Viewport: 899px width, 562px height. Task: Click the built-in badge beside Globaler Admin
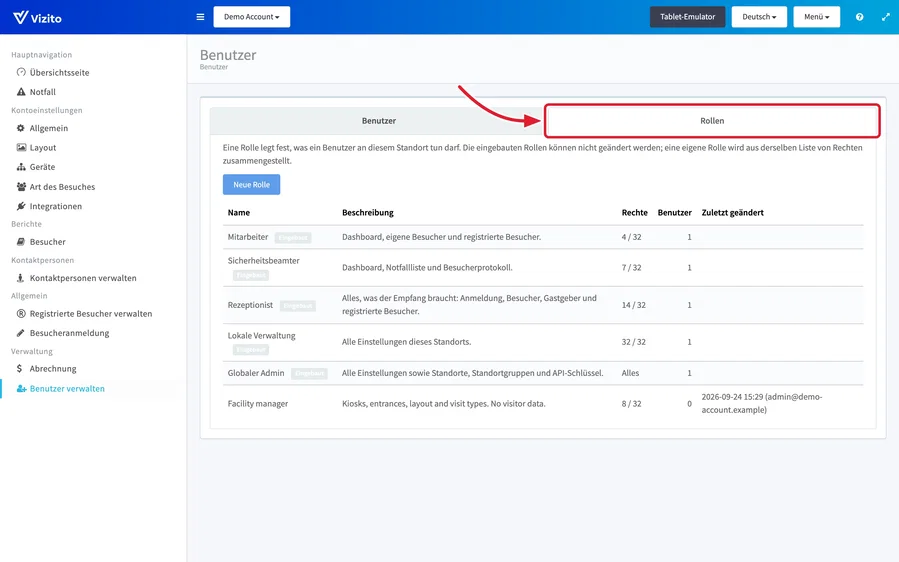(x=310, y=373)
